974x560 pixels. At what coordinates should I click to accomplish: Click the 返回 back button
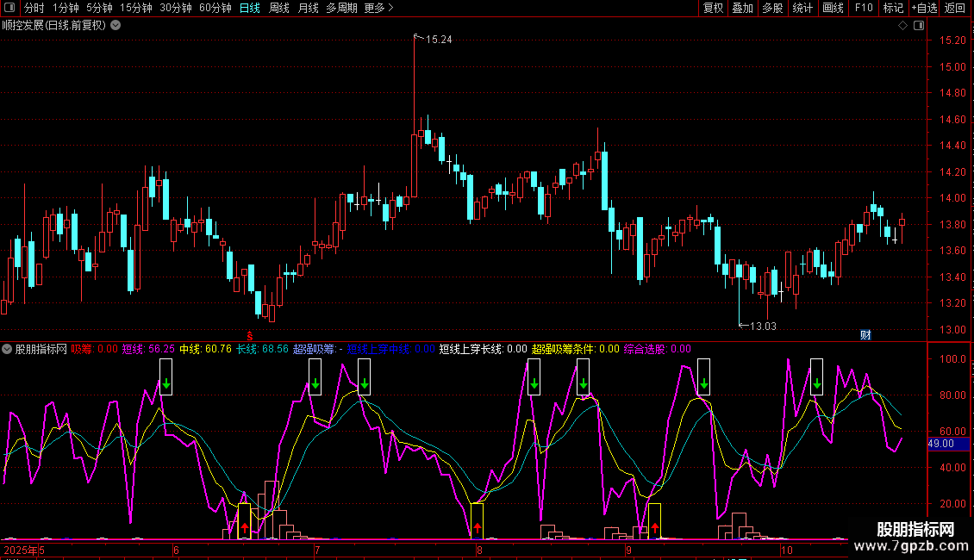[955, 8]
